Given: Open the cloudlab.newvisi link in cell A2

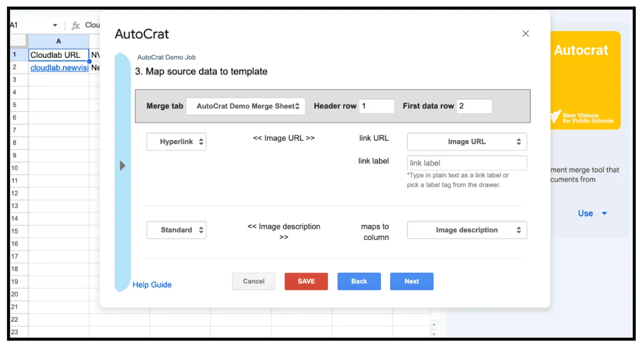Looking at the screenshot, I should [x=59, y=68].
